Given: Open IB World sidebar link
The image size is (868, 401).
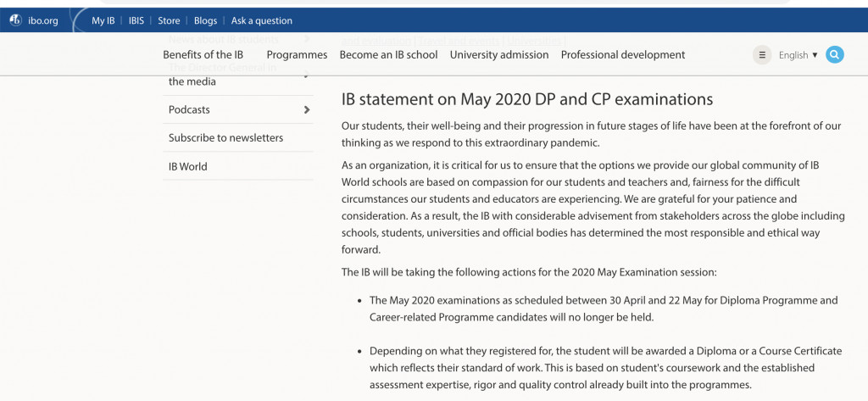Looking at the screenshot, I should tap(187, 167).
